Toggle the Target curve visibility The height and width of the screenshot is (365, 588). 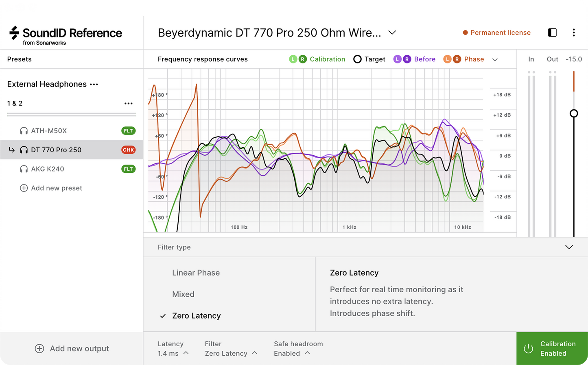(357, 59)
